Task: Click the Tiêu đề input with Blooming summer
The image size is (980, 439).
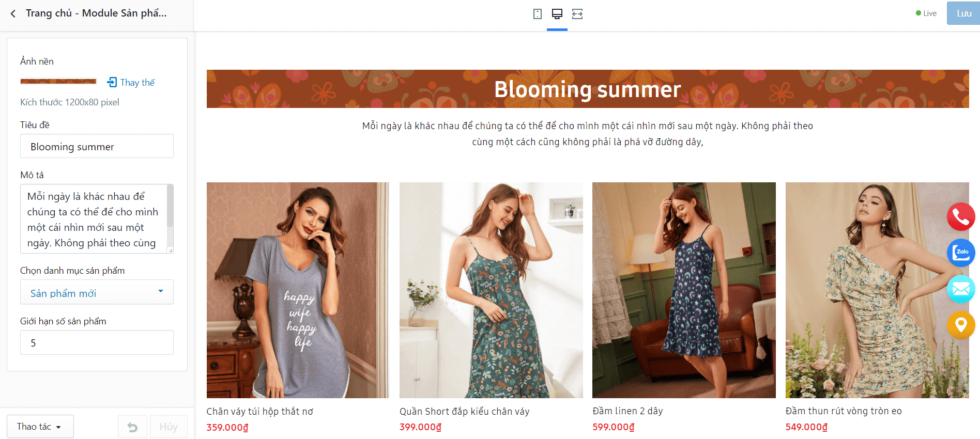Action: [97, 146]
